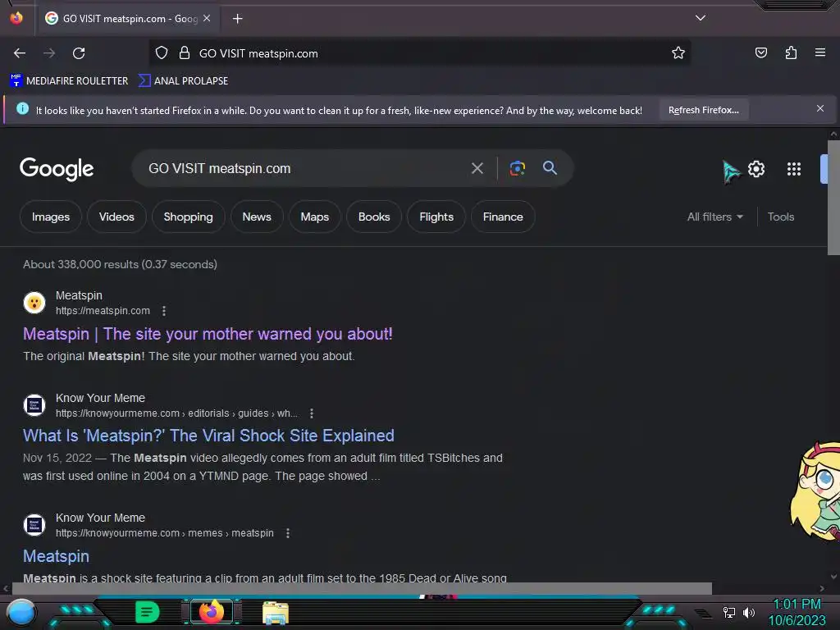Open the tracking protection shield icon
Screen dimensions: 840x630
pyautogui.click(x=162, y=53)
